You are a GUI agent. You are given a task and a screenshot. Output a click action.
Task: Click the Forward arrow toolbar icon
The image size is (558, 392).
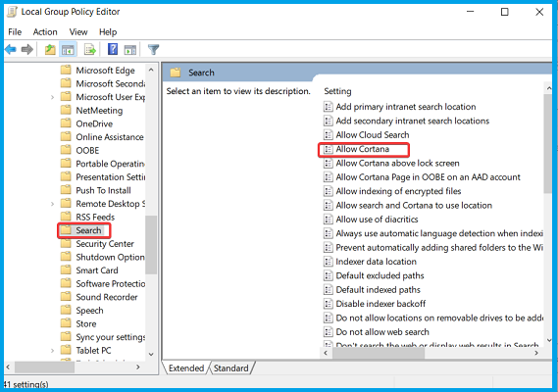(x=27, y=49)
